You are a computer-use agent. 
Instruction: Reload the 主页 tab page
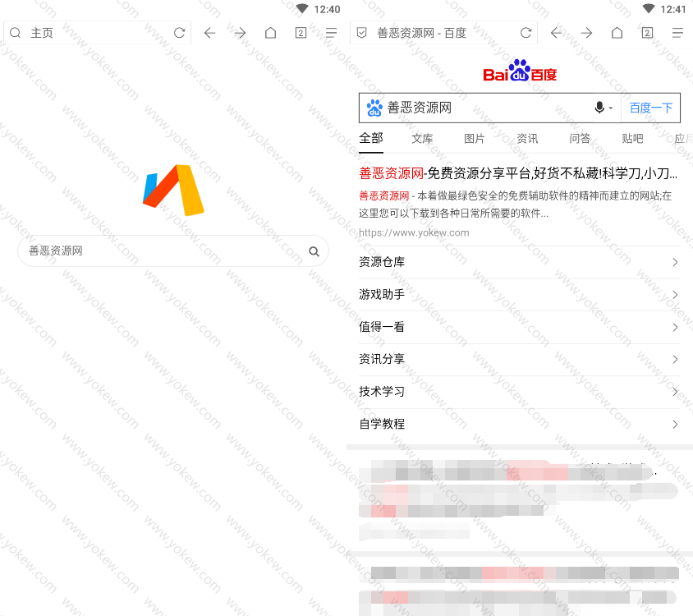[179, 33]
